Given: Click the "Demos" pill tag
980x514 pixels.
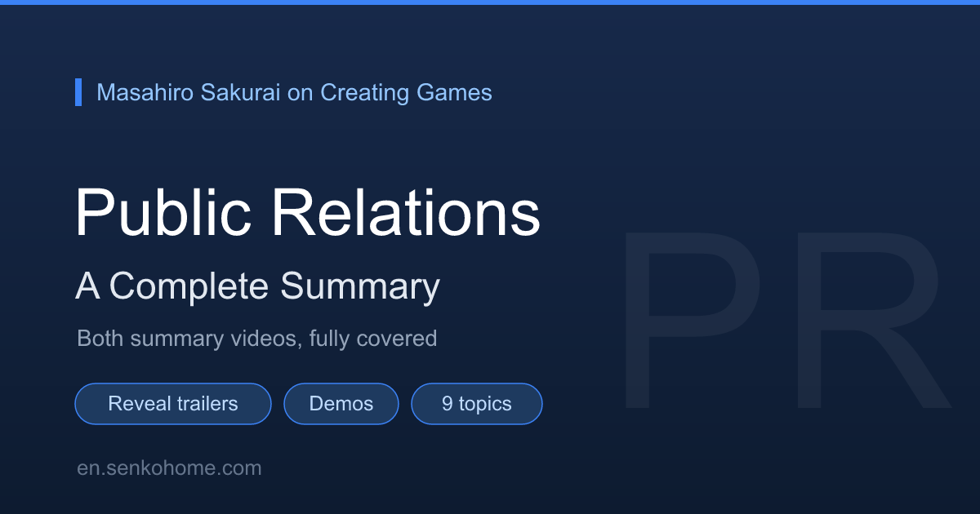Looking at the screenshot, I should (x=341, y=404).
